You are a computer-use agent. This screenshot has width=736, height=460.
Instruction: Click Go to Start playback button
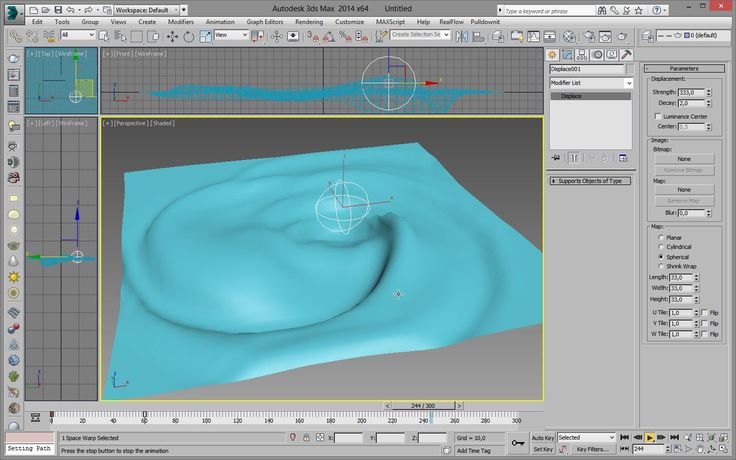coord(624,437)
